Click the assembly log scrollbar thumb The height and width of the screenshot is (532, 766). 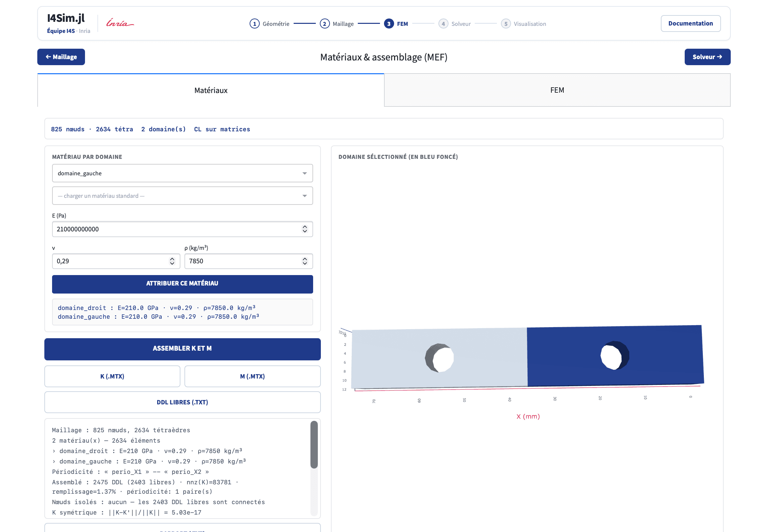pos(314,444)
